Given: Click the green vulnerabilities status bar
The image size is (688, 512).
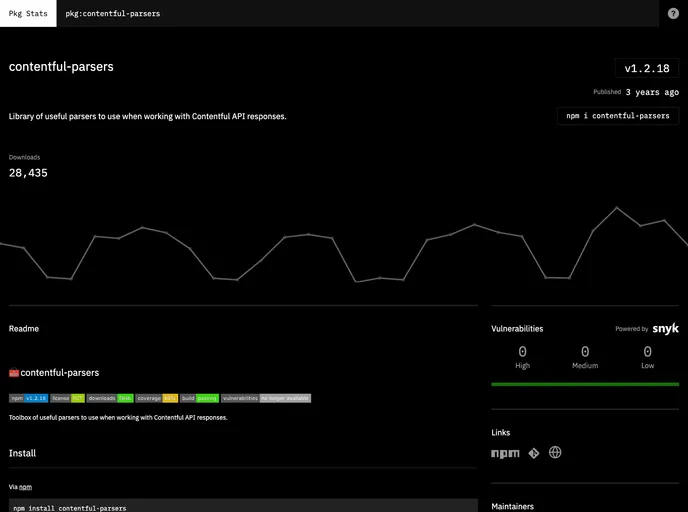Looking at the screenshot, I should [x=585, y=384].
